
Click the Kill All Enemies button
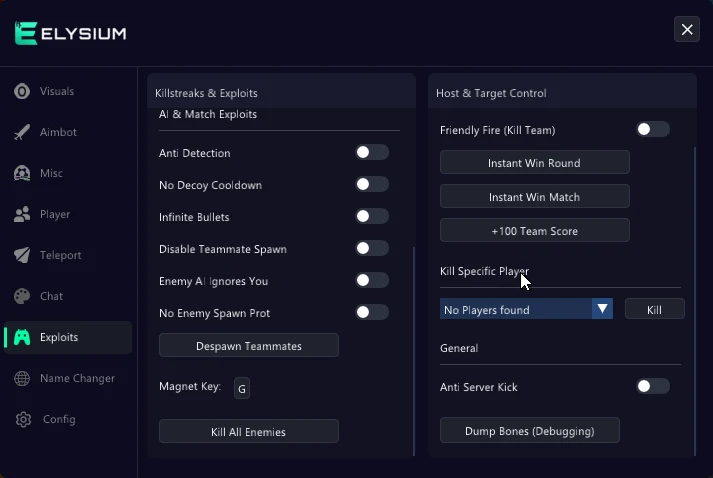coord(249,431)
